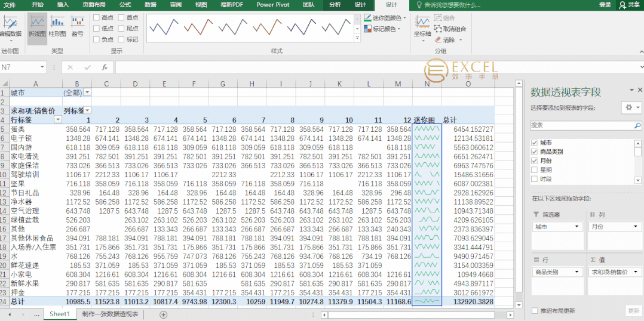644x321 pixels.
Task: Enable 推迟布局更新 checkbox
Action: [x=534, y=310]
